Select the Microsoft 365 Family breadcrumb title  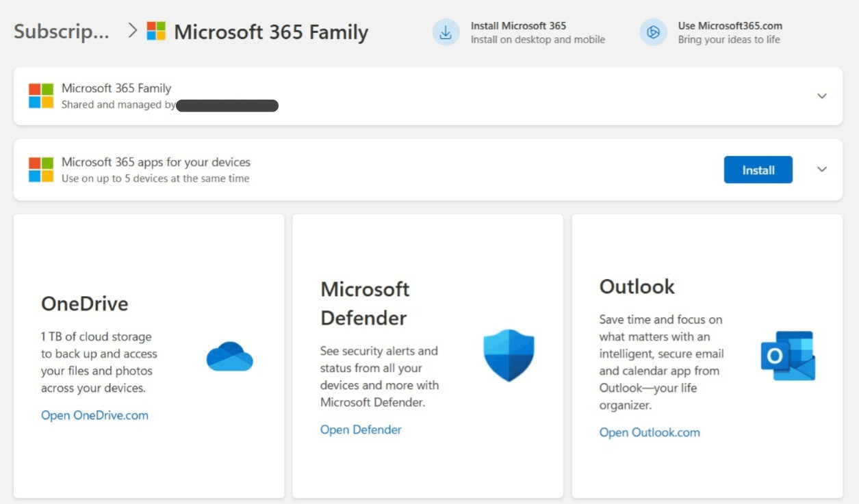271,31
